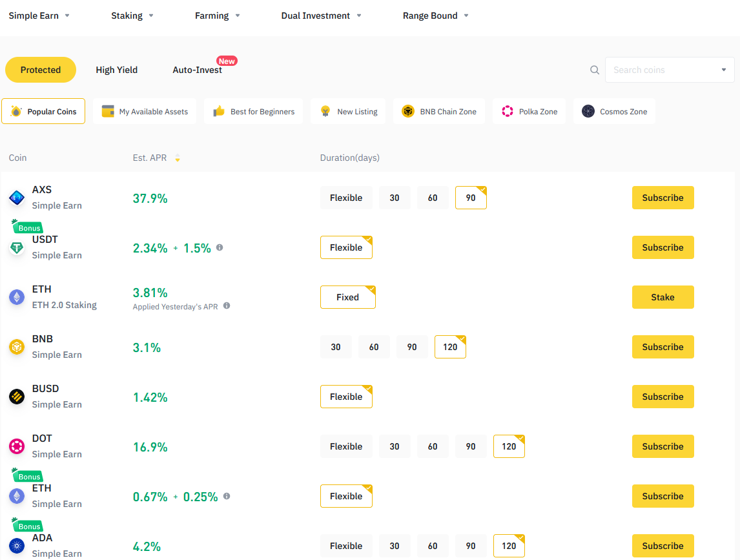
Task: Select Flexible duration for DOT
Action: (346, 446)
